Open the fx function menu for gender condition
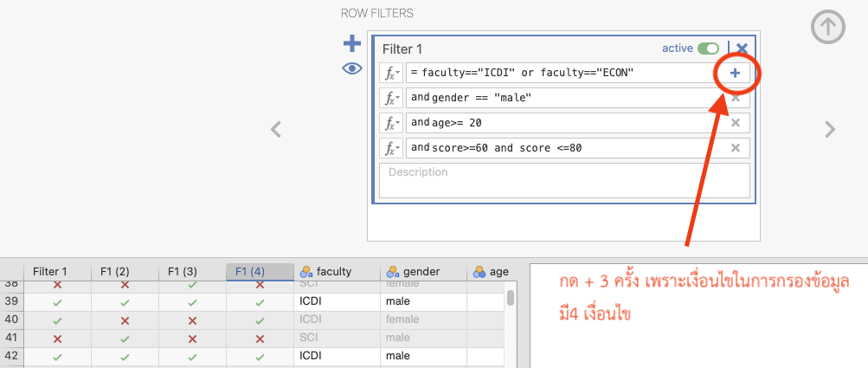Image resolution: width=868 pixels, height=368 pixels. (x=391, y=98)
